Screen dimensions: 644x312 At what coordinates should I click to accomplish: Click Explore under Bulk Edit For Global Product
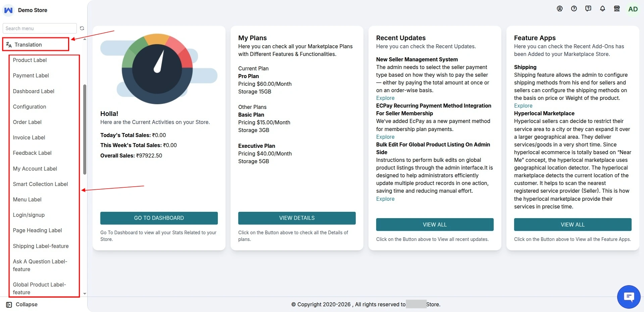[385, 199]
